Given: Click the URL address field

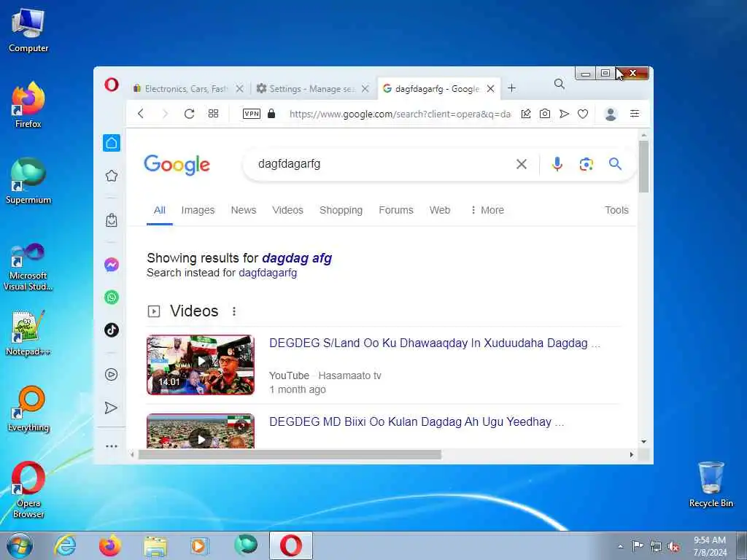Looking at the screenshot, I should point(400,114).
